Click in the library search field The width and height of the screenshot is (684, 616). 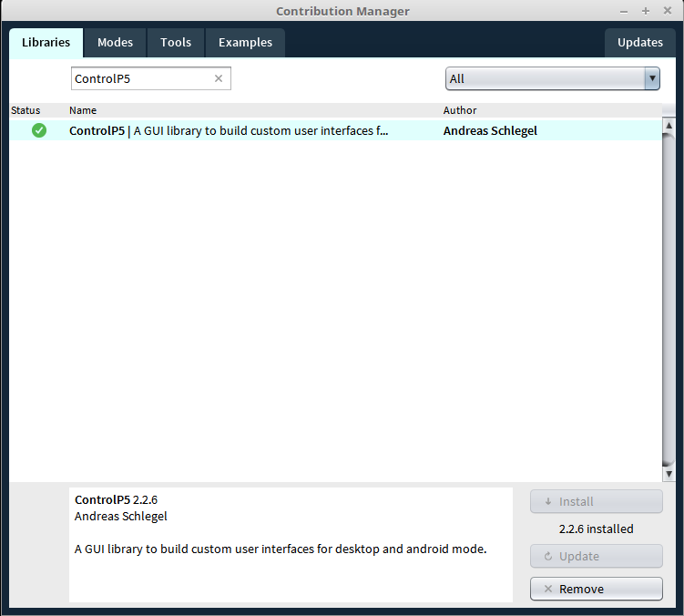click(x=141, y=78)
